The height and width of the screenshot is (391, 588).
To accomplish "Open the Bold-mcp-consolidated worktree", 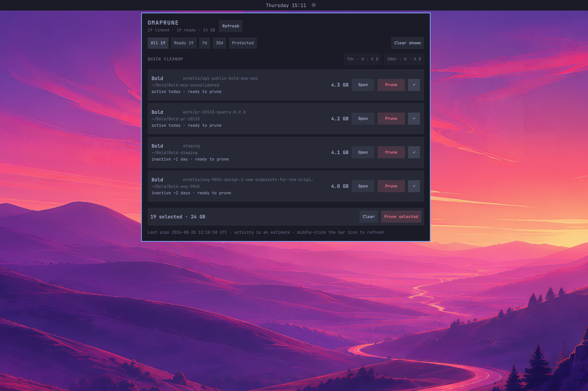I will click(x=363, y=85).
